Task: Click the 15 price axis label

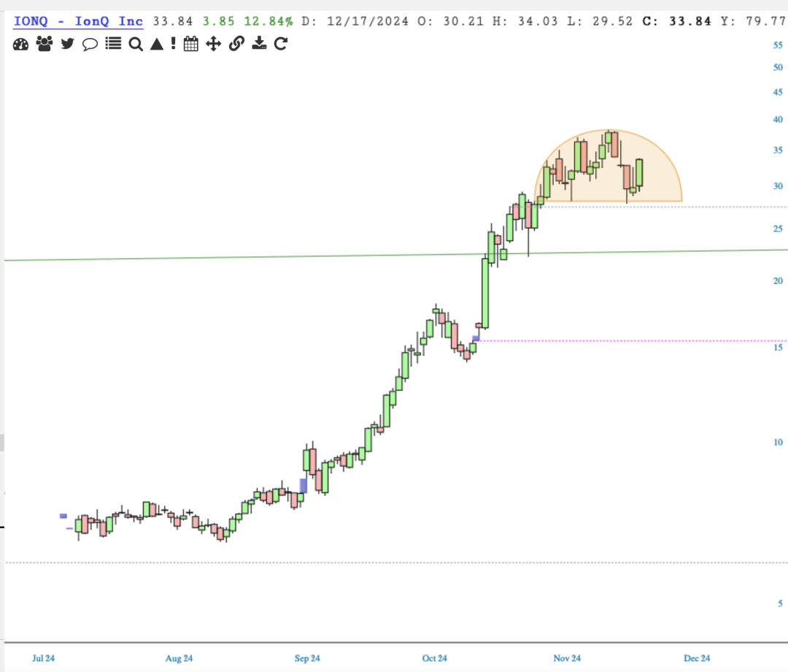Action: (x=778, y=347)
